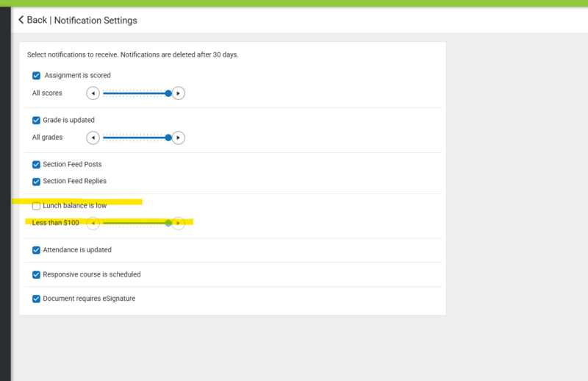Click the Lunch balance is low label
This screenshot has height=381, width=588.
[x=74, y=206]
